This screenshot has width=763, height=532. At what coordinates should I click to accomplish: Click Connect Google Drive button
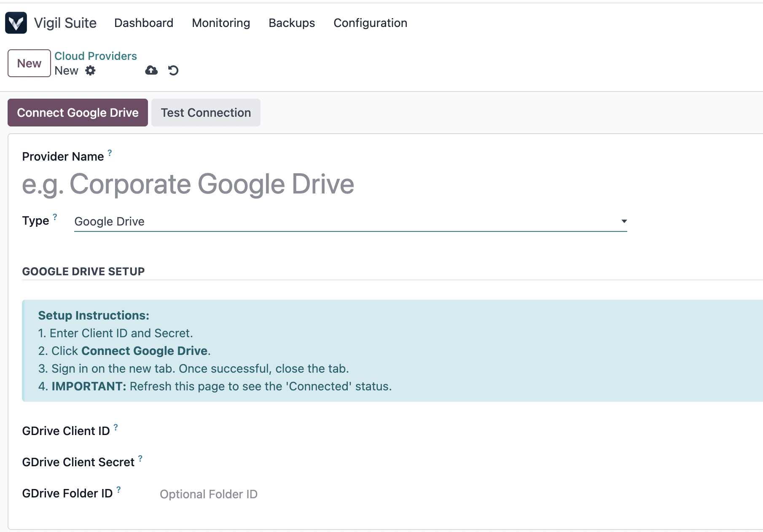click(x=78, y=113)
